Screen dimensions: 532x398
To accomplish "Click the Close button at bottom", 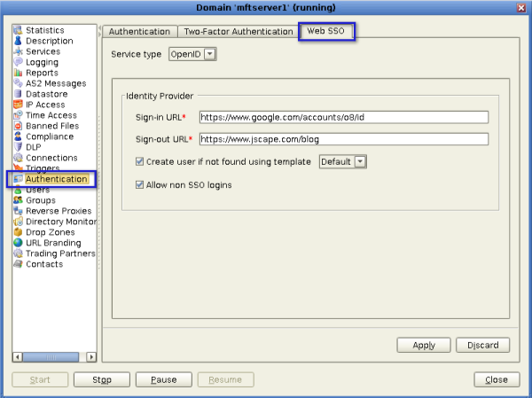I will tap(497, 379).
